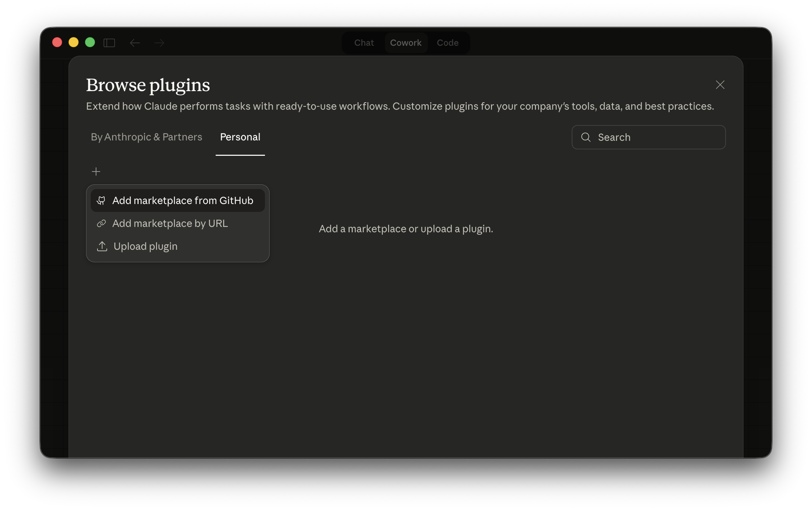This screenshot has width=812, height=511.
Task: Select Add marketplace from GitHub
Action: tap(183, 200)
